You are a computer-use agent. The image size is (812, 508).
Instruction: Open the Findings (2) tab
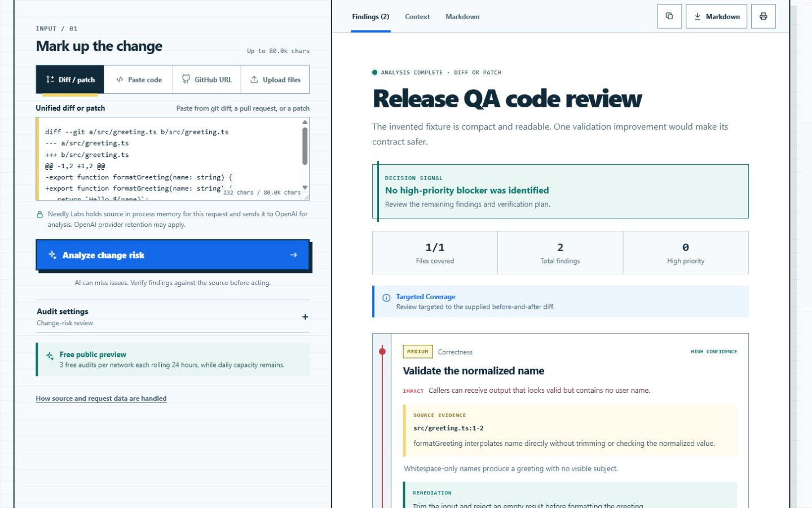pyautogui.click(x=370, y=17)
